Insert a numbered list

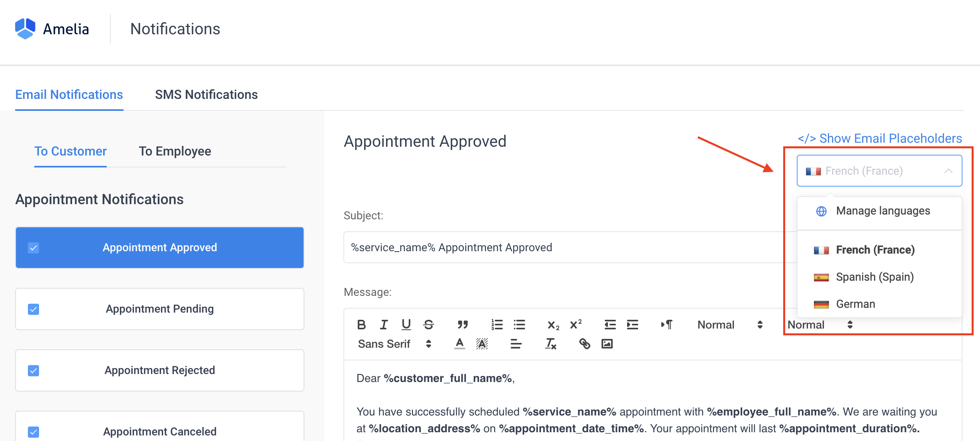point(497,325)
